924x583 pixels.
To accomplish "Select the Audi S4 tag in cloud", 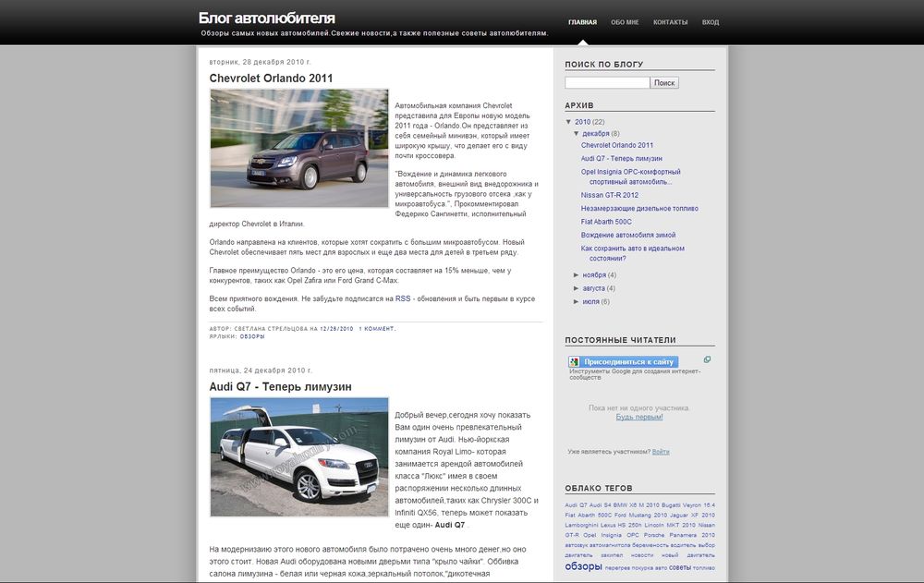I will [x=600, y=505].
